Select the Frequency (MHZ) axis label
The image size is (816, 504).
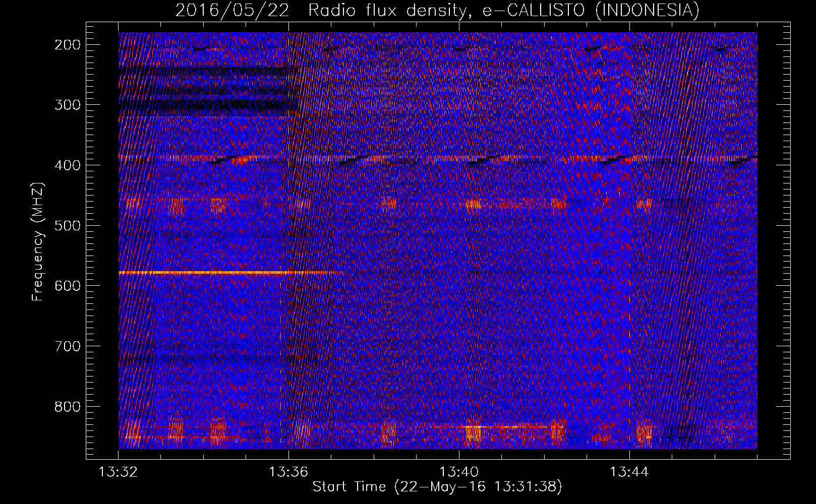pyautogui.click(x=38, y=242)
